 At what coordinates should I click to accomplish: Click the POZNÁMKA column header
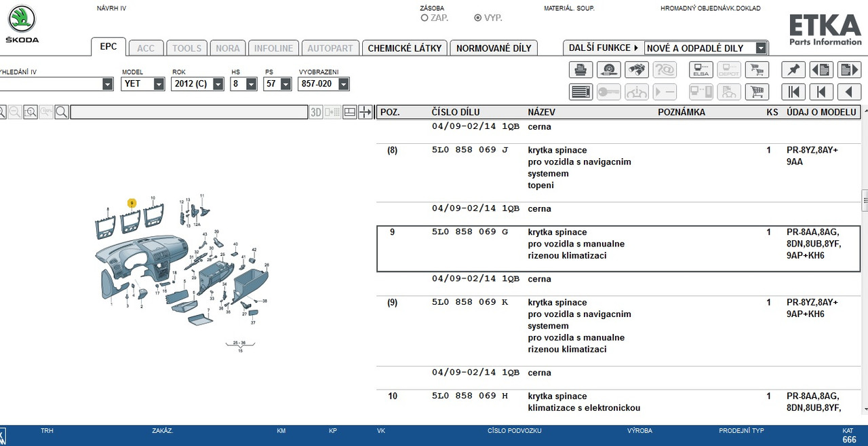(682, 112)
